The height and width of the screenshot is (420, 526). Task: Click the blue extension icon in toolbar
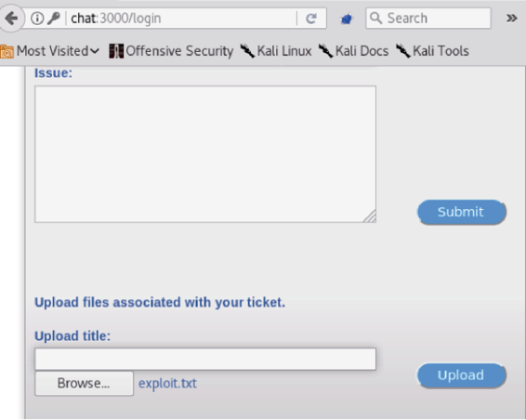[x=347, y=19]
